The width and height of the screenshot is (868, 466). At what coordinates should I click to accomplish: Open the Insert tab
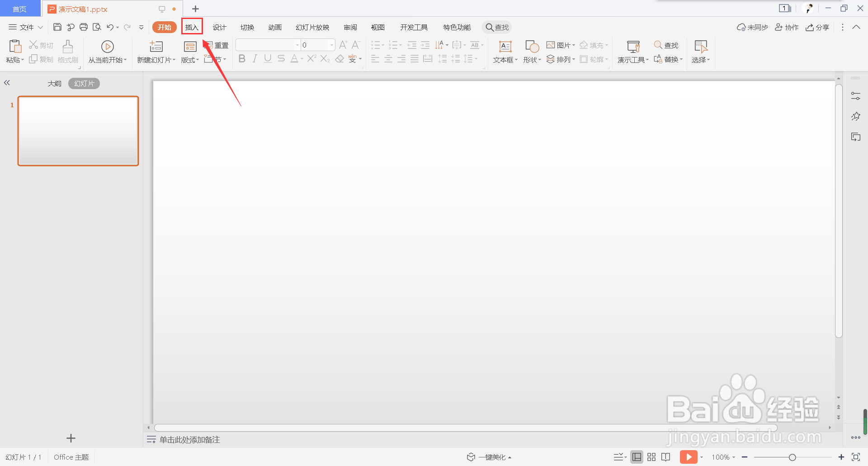pyautogui.click(x=192, y=27)
